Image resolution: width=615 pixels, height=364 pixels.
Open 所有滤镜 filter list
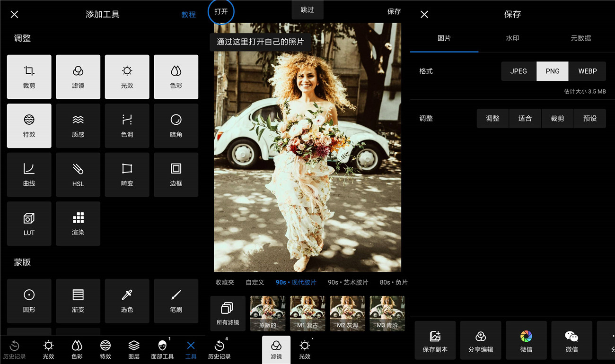[x=228, y=313]
